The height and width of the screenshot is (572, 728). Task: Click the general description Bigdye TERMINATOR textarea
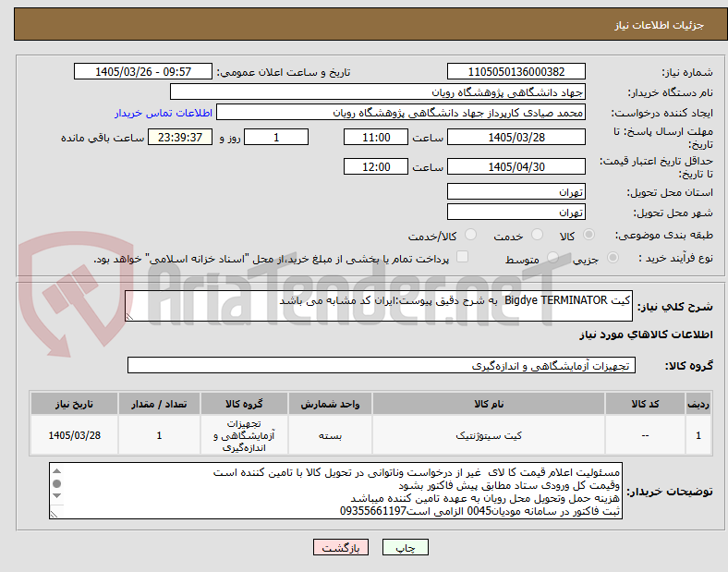[x=379, y=306]
